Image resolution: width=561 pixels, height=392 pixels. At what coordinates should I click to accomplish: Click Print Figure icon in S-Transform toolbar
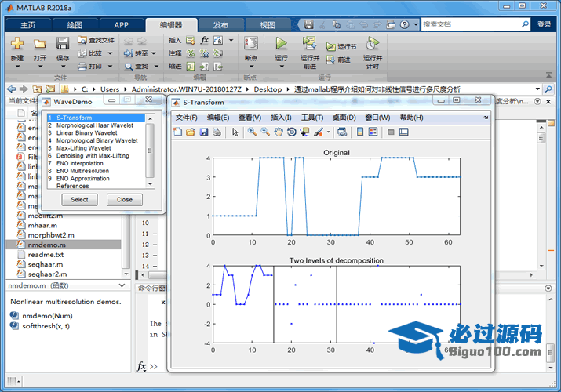click(217, 132)
